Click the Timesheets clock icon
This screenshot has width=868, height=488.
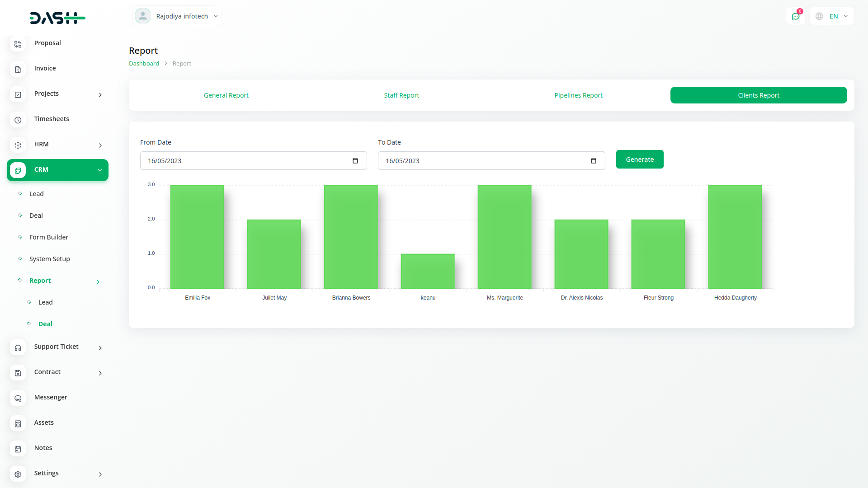click(18, 120)
